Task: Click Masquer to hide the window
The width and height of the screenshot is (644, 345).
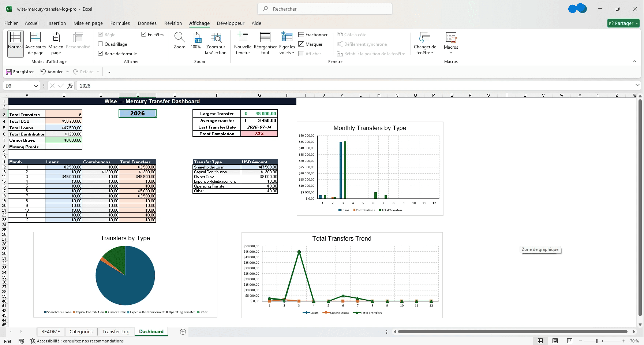Action: click(x=310, y=44)
